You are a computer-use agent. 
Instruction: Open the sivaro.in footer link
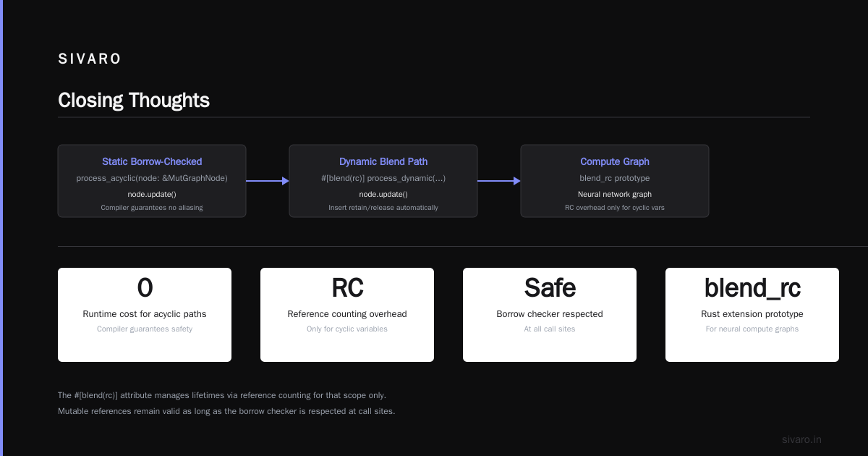click(801, 439)
